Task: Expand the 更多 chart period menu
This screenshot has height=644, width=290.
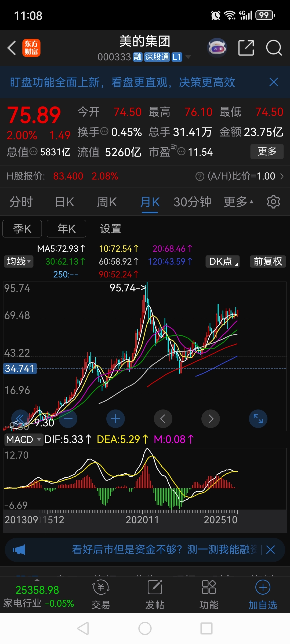Action: tap(239, 202)
